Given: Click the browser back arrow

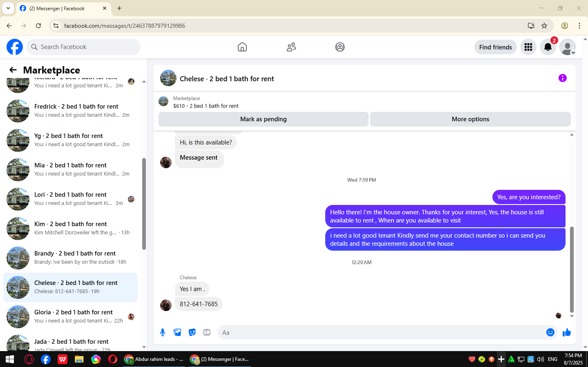Looking at the screenshot, I should pyautogui.click(x=9, y=26).
